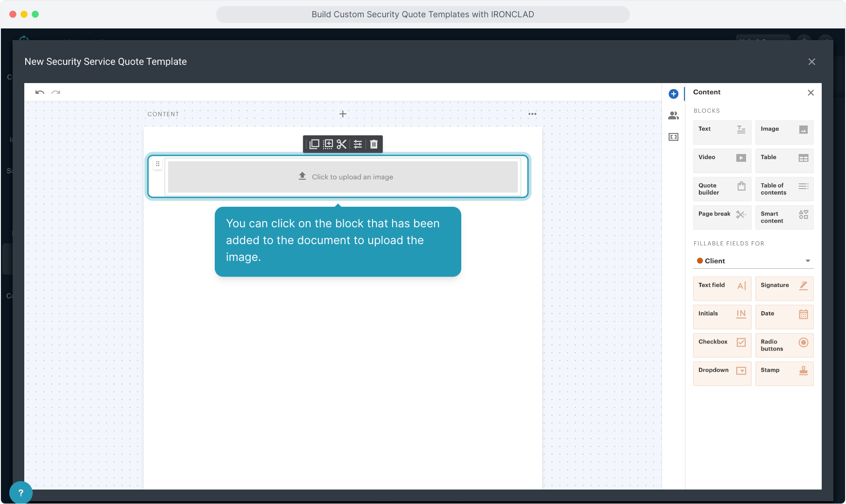846x504 pixels.
Task: Open block settings sliders icon
Action: pos(358,144)
